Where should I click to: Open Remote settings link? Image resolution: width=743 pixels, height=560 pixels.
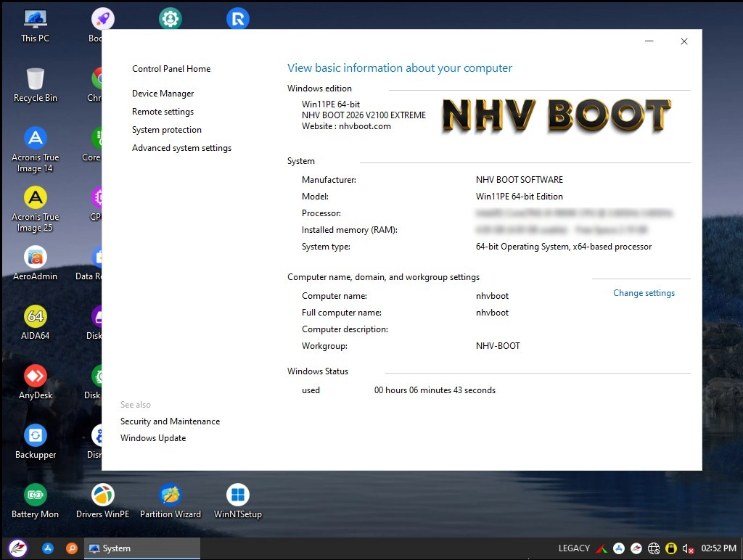click(163, 112)
